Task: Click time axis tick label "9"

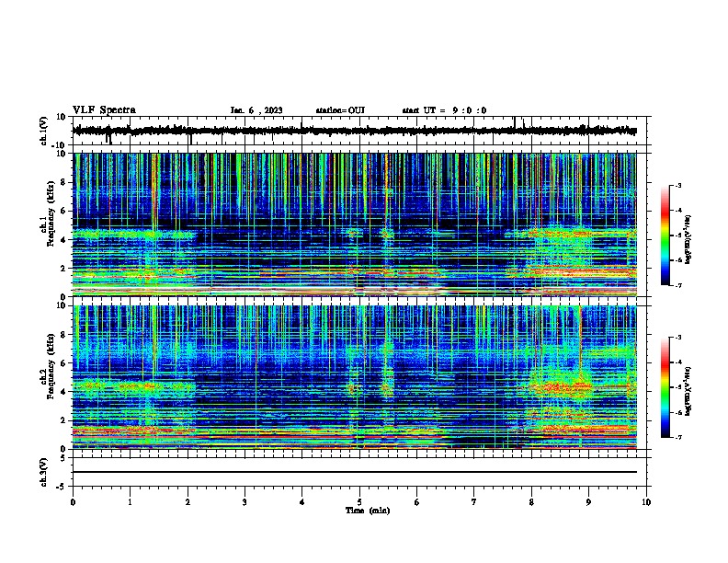Action: (x=588, y=502)
